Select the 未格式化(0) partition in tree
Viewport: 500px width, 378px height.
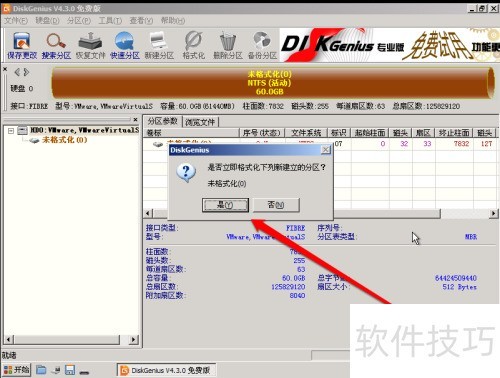click(64, 140)
